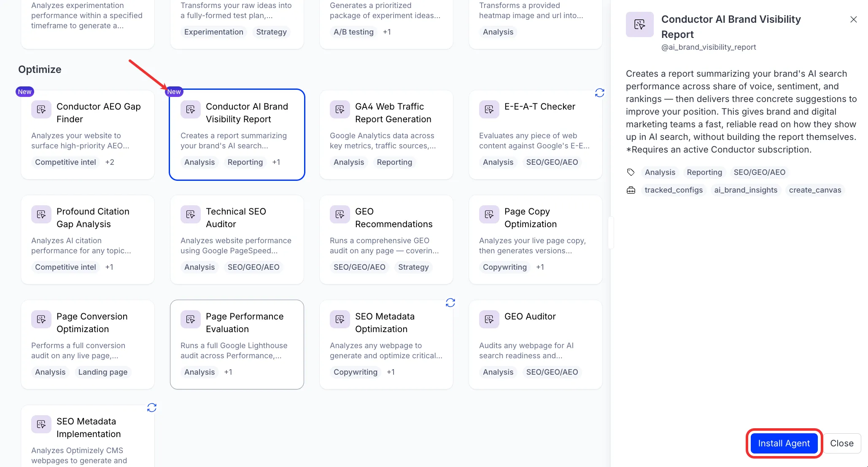Screen dimensions: 868x467
Task: Click the Close button in the details panel
Action: pos(842,443)
